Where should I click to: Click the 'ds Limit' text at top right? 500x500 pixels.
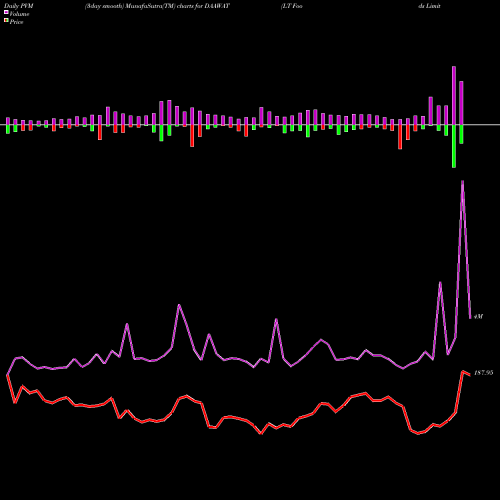click(430, 6)
